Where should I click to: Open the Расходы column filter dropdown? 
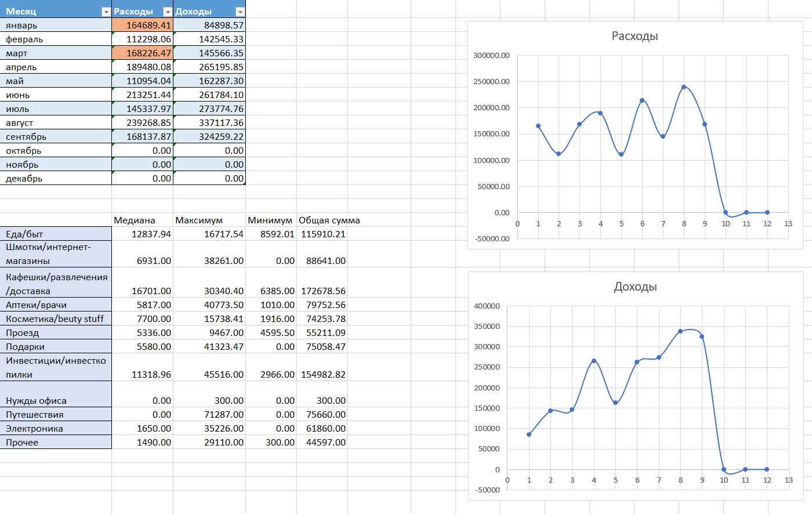point(168,12)
